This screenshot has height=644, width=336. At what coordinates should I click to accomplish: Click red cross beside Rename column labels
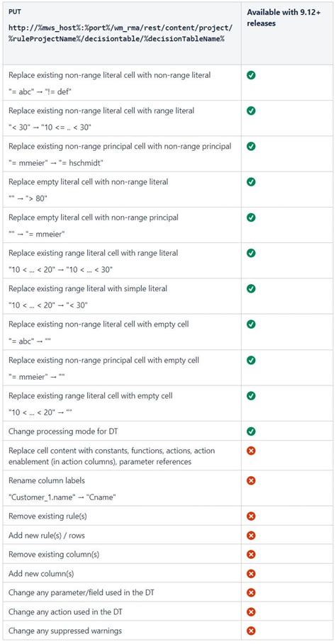coord(251,480)
